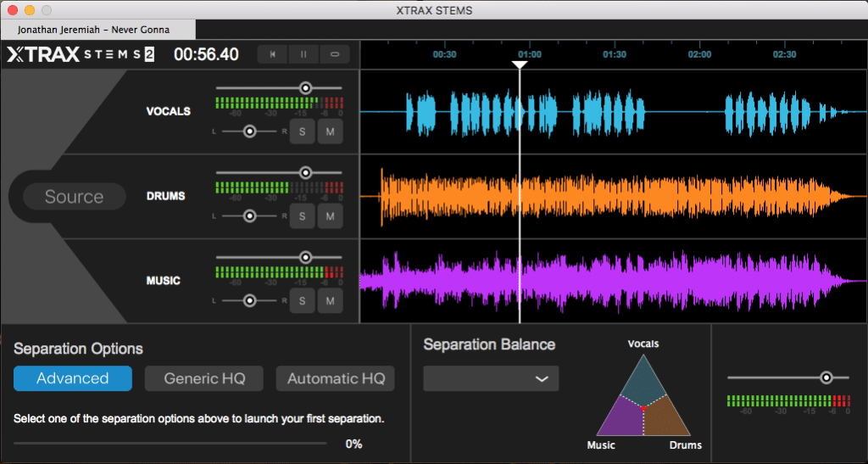This screenshot has height=464, width=868.
Task: Click the blue Vocals waveform
Action: pyautogui.click(x=614, y=112)
